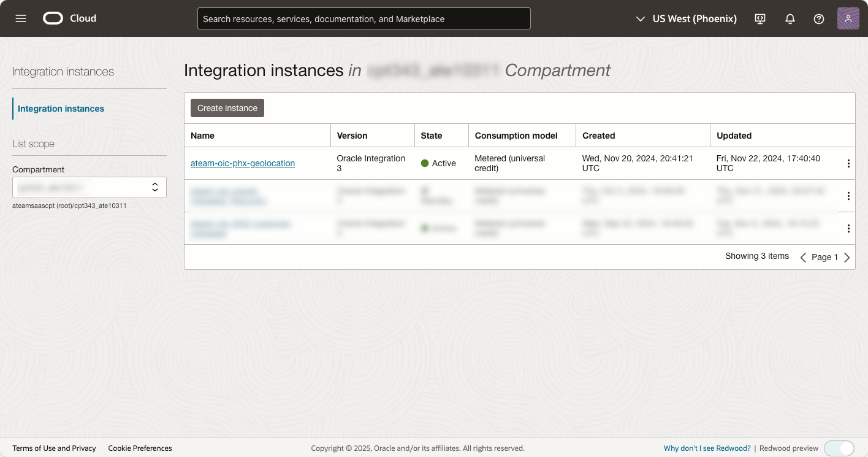Sort by the Name column header

coord(203,136)
